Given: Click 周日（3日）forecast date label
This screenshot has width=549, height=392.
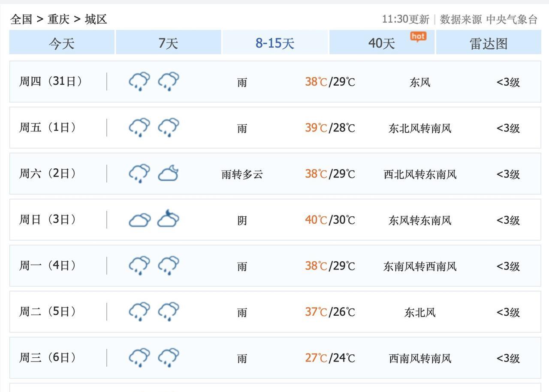Looking at the screenshot, I should (x=48, y=220).
